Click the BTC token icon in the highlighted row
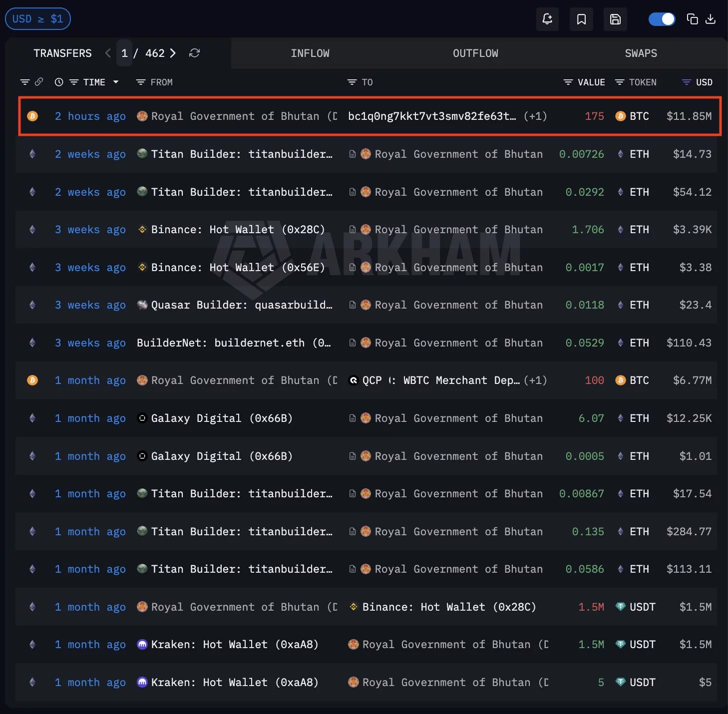Image resolution: width=728 pixels, height=714 pixels. point(620,116)
